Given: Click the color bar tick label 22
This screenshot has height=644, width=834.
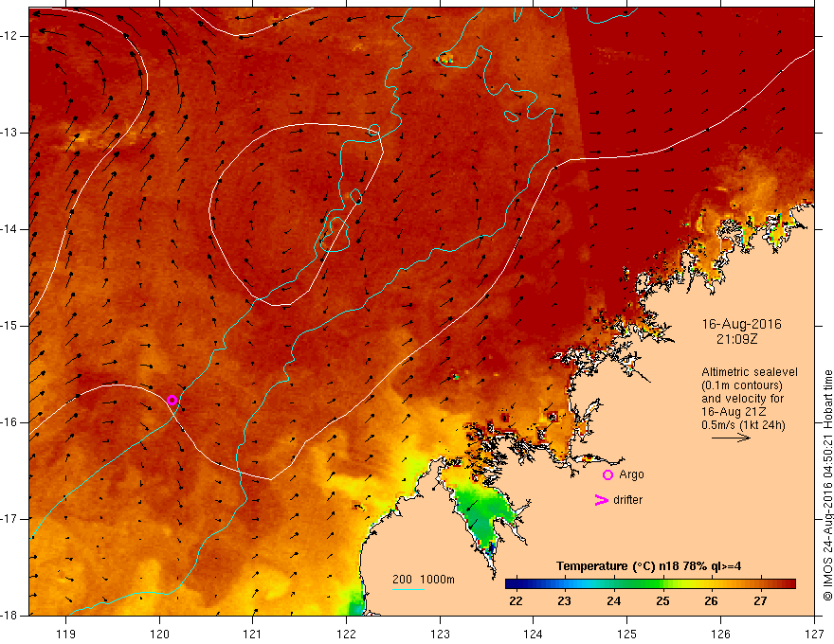Looking at the screenshot, I should click(x=516, y=601).
